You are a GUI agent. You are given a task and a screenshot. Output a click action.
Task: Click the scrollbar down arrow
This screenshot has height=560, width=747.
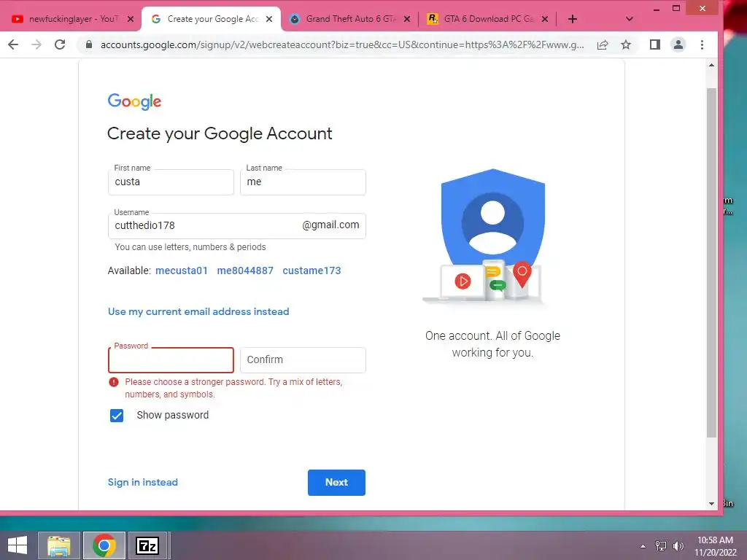pyautogui.click(x=711, y=503)
